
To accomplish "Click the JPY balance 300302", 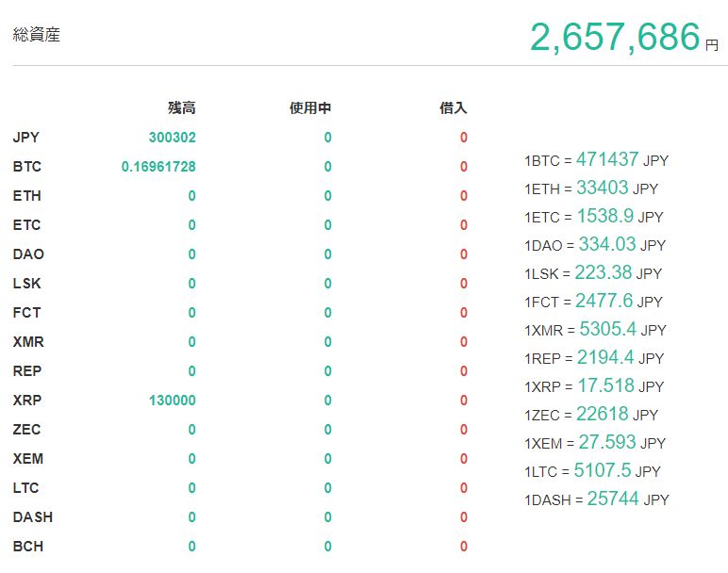I will [172, 138].
